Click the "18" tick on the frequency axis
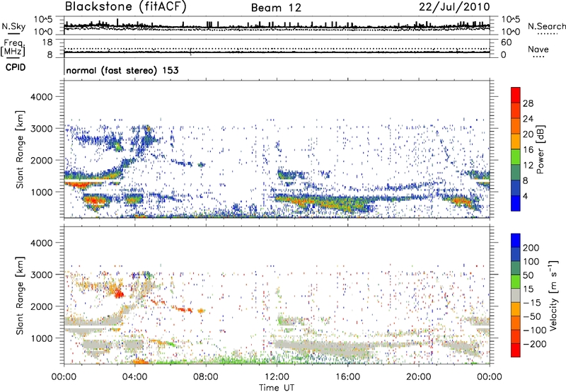Screen dimensions: 566x392 [x=47, y=42]
